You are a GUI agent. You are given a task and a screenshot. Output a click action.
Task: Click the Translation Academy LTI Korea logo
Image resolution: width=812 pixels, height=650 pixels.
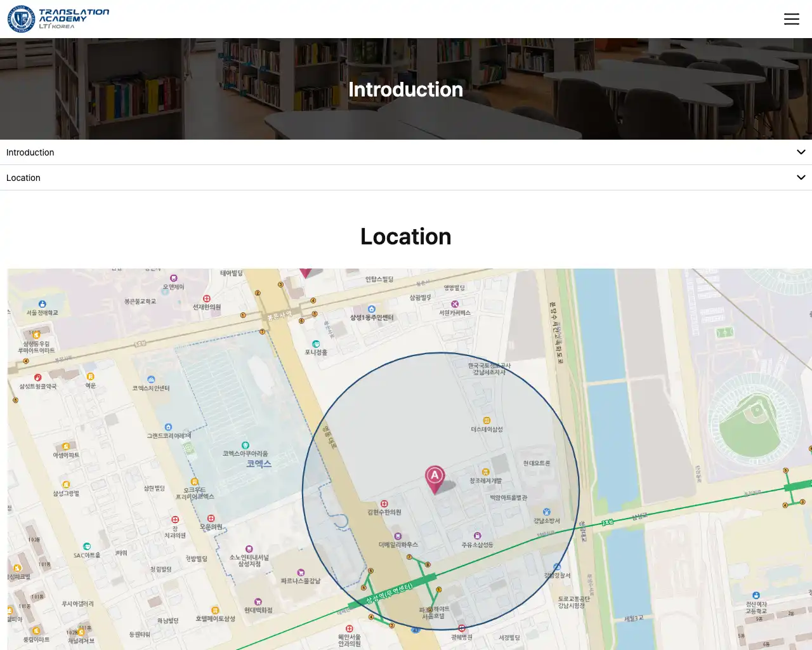click(58, 19)
